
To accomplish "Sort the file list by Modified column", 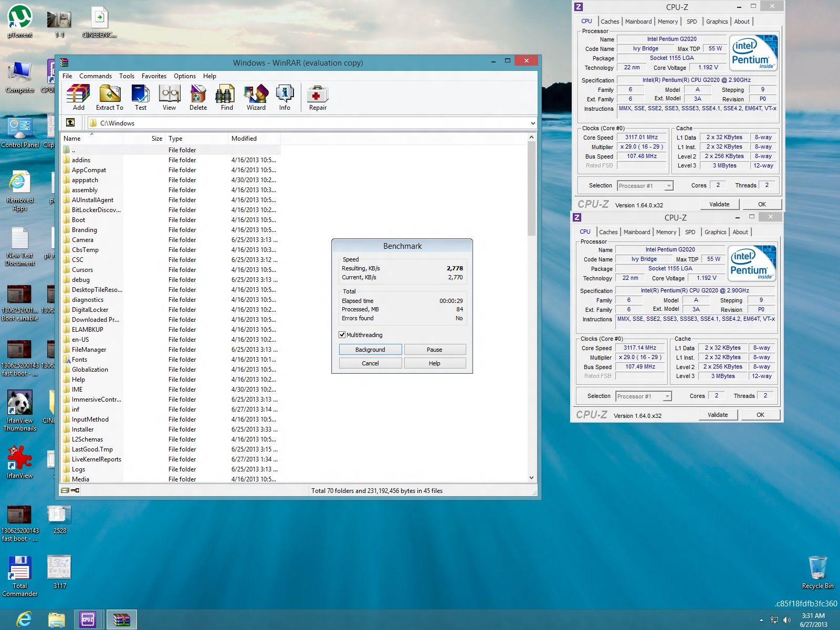I will 254,139.
